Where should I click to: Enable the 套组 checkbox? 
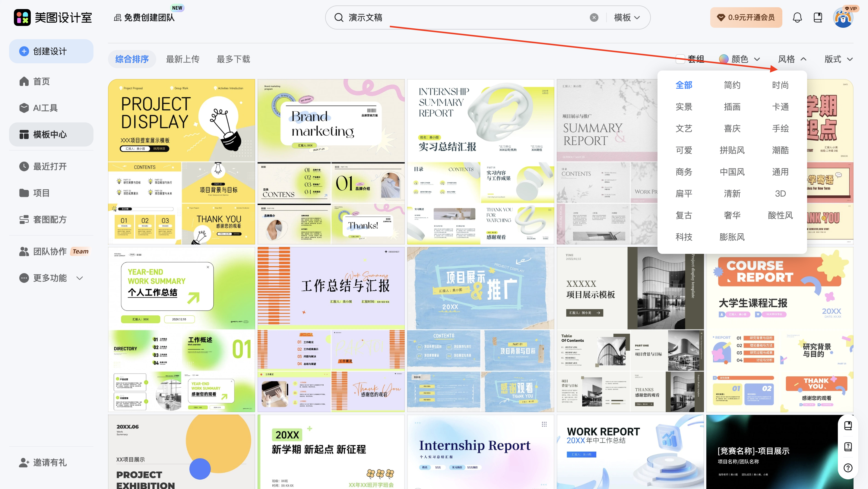680,59
